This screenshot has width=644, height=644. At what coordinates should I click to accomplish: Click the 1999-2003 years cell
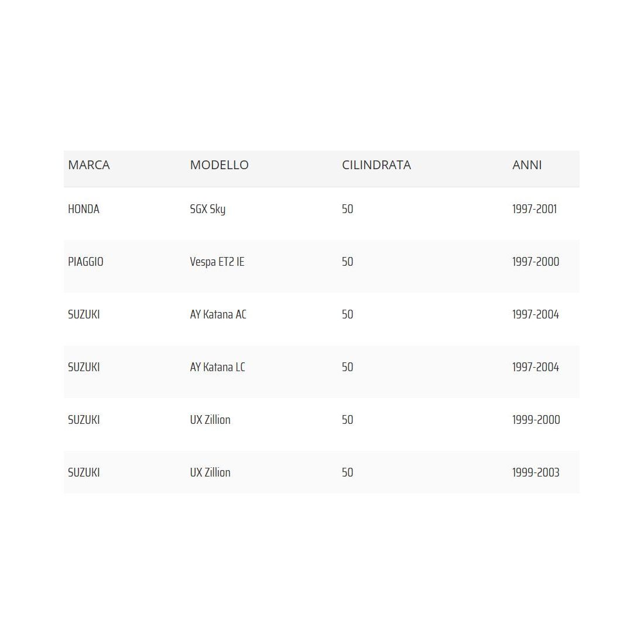536,472
